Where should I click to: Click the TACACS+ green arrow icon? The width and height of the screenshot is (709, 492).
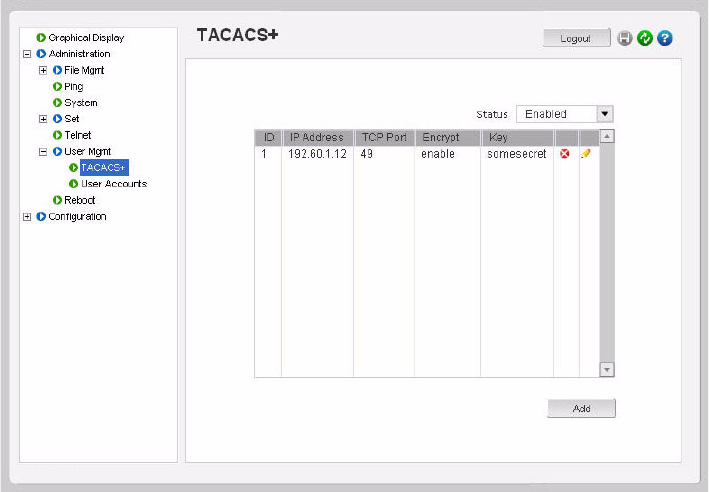(x=73, y=168)
